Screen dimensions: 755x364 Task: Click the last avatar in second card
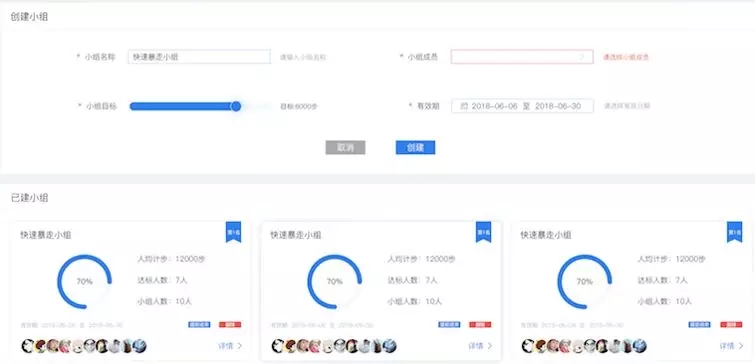[x=390, y=346]
